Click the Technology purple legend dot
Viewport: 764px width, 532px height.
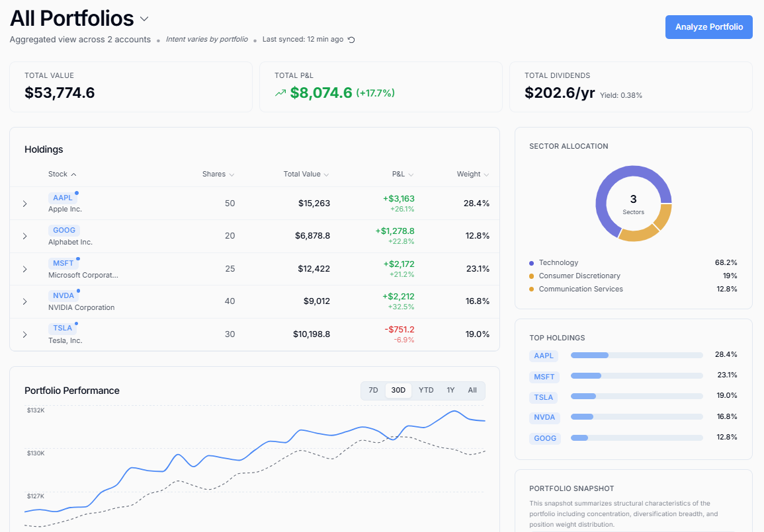click(532, 263)
